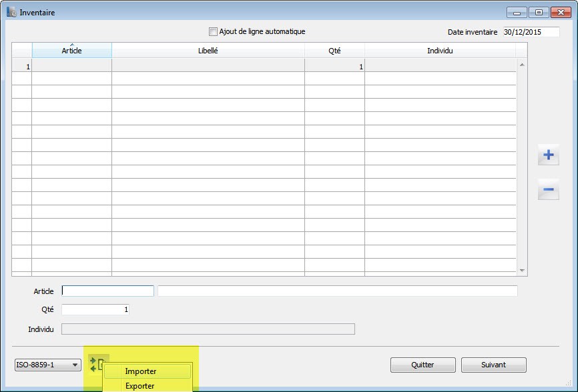This screenshot has width=578, height=392.
Task: Click the Individu column header
Action: point(440,51)
